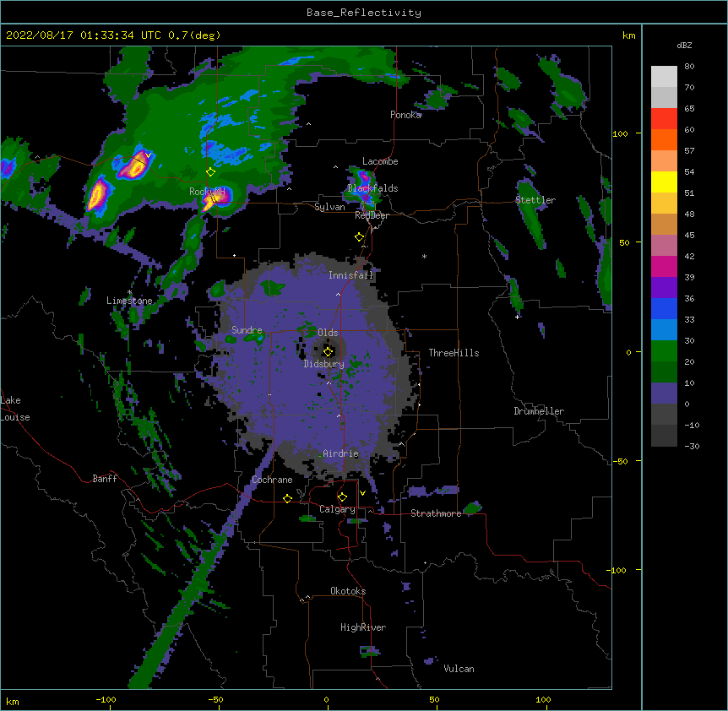
Task: Click the Blackfalds city label
Action: tap(372, 188)
